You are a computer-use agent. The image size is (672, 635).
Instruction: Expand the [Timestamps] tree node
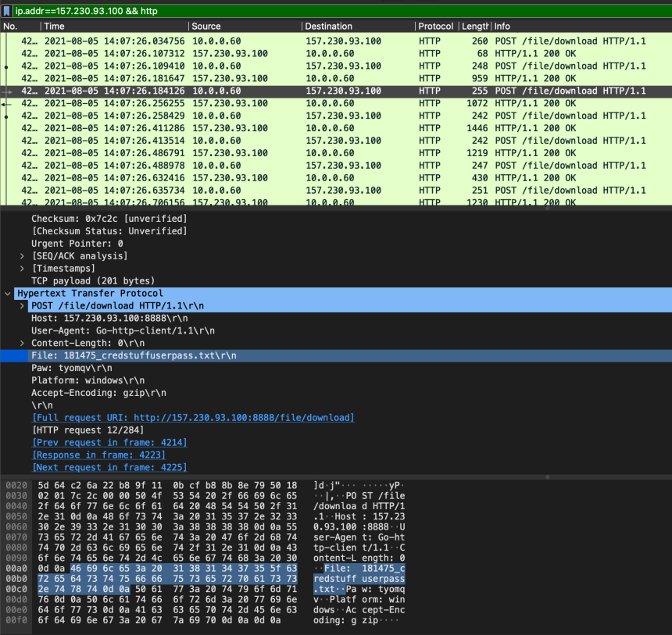pyautogui.click(x=22, y=268)
